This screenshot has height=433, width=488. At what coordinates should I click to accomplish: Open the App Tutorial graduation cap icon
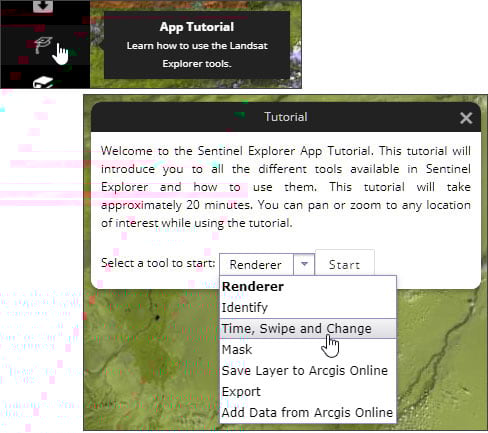point(43,44)
